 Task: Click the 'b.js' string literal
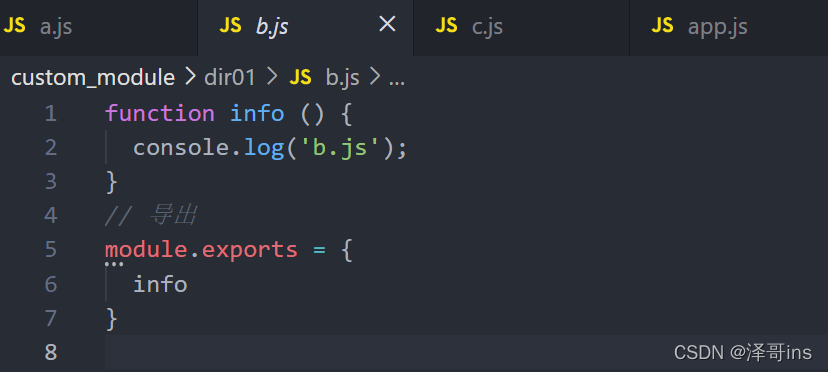(347, 148)
